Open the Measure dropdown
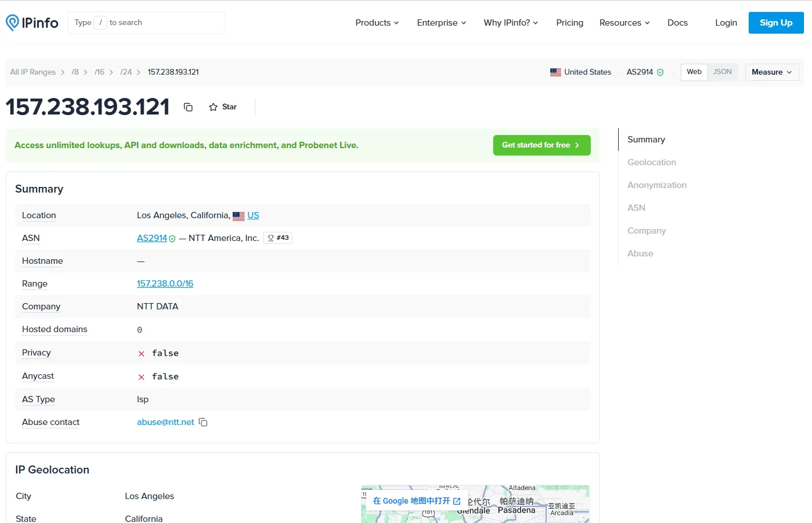Image resolution: width=812 pixels, height=523 pixels. coord(772,72)
